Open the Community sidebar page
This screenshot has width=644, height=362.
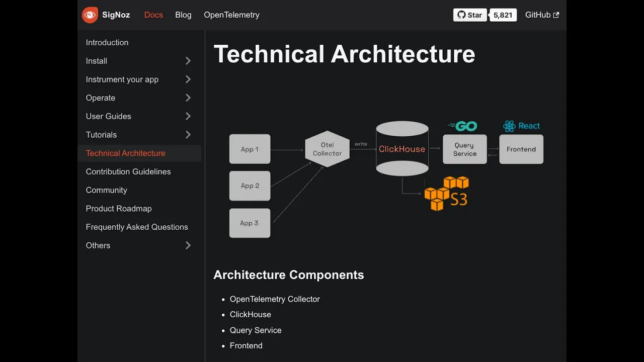107,190
